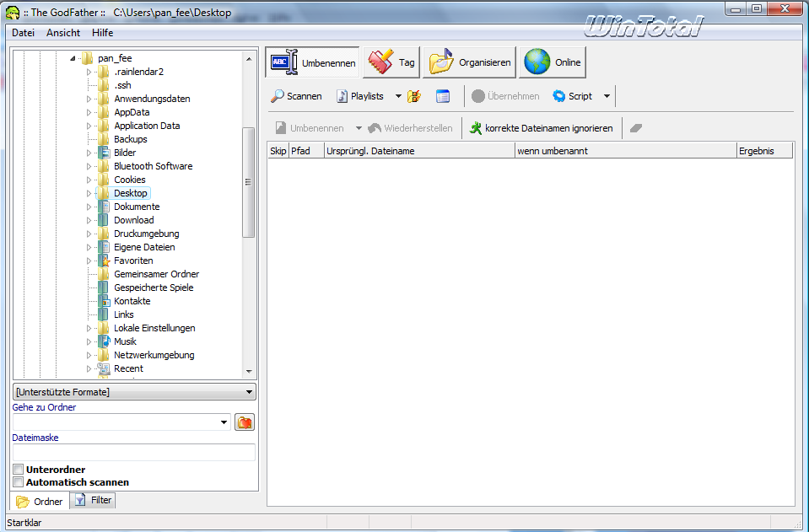Click the Musik folder icon
This screenshot has width=809, height=532.
[104, 341]
